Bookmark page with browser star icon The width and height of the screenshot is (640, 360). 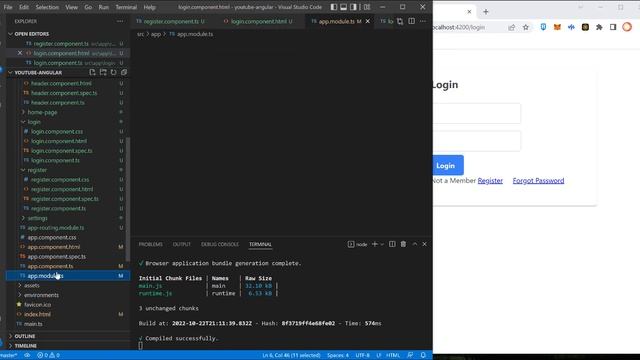pyautogui.click(x=526, y=27)
